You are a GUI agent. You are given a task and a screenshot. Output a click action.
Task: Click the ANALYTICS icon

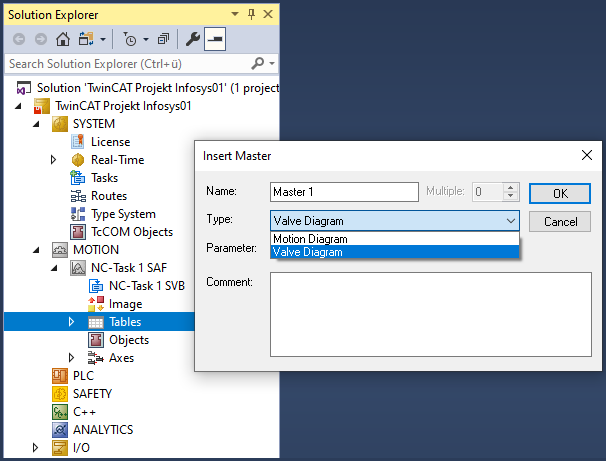60,430
